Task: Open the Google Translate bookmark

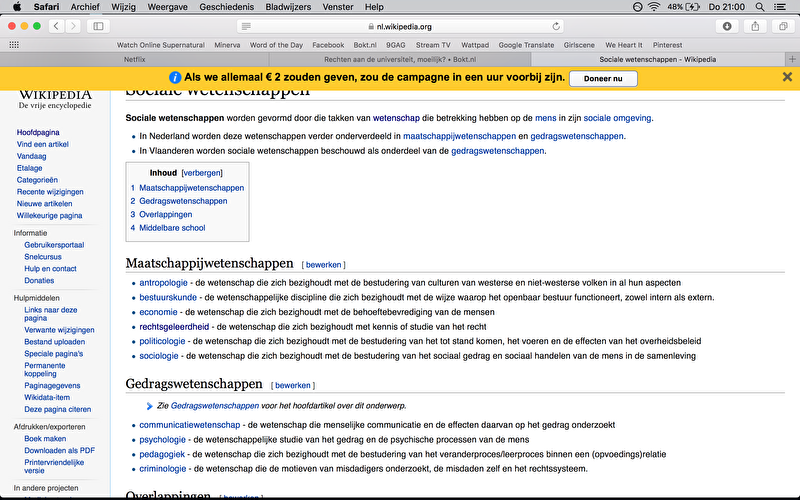Action: click(526, 45)
